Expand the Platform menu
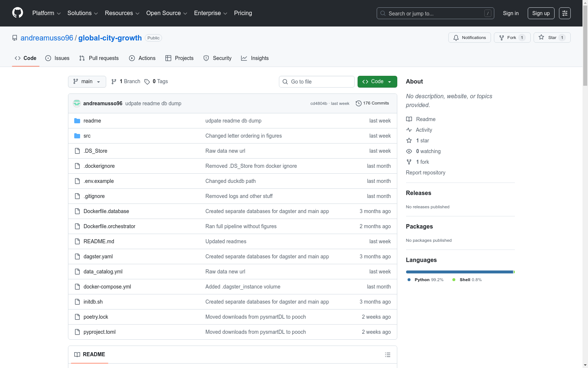 [x=46, y=13]
